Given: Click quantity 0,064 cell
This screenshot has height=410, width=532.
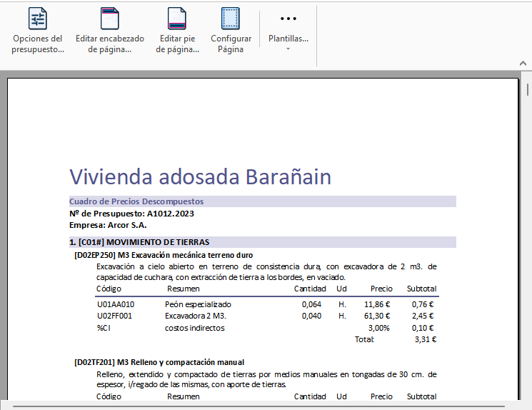Looking at the screenshot, I should click(311, 304).
